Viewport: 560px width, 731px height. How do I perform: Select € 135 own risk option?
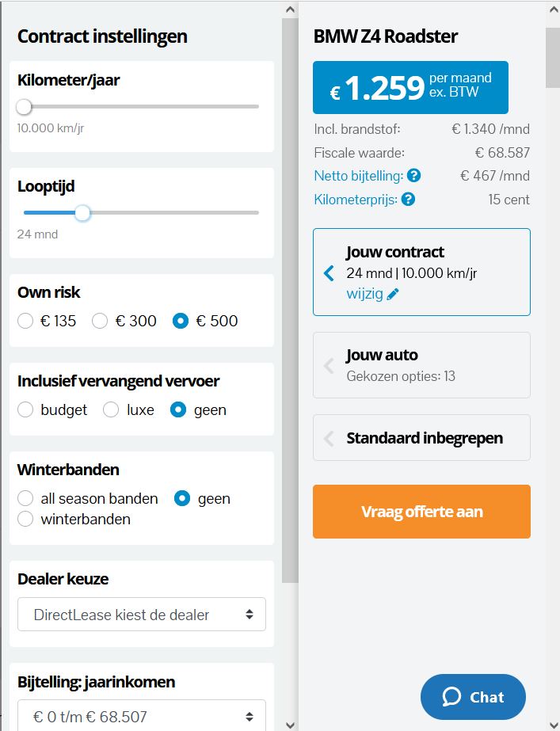pos(25,321)
